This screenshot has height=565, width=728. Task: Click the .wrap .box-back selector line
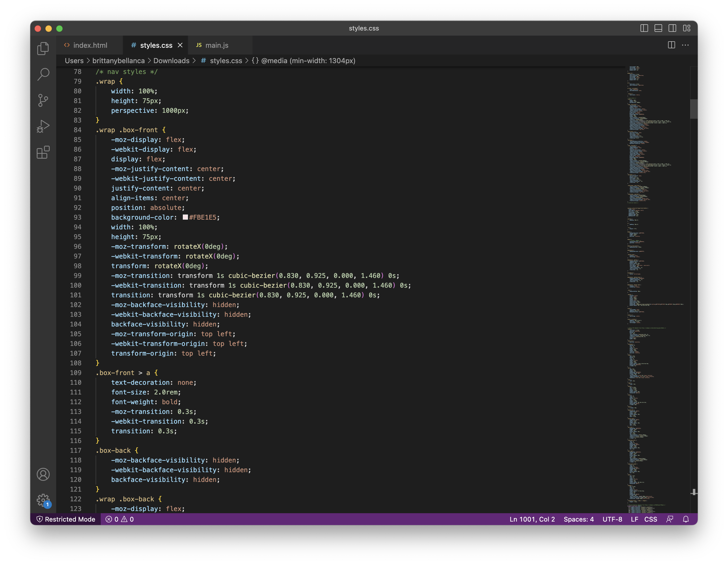click(x=129, y=499)
